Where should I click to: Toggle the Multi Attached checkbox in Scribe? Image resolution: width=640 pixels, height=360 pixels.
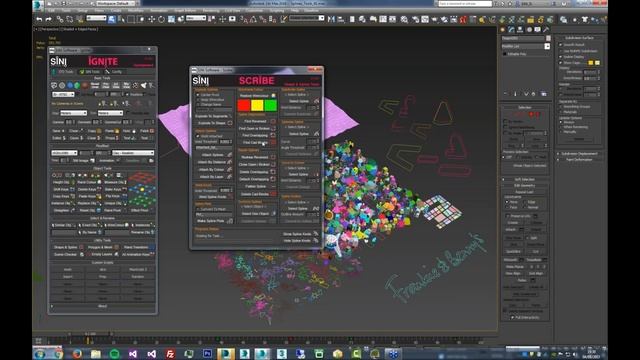(198, 136)
